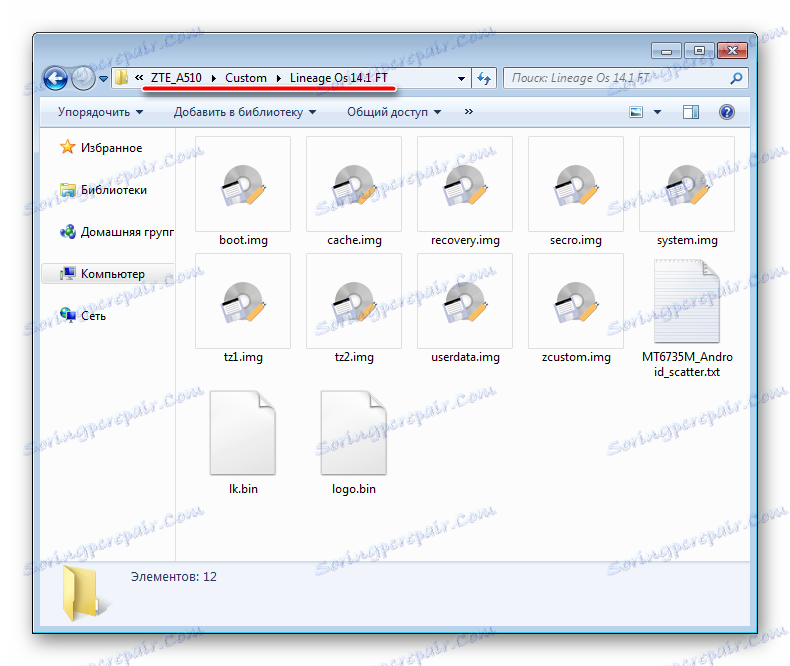Close the Explorer window
Screen dimensions: 790x666
(x=732, y=50)
